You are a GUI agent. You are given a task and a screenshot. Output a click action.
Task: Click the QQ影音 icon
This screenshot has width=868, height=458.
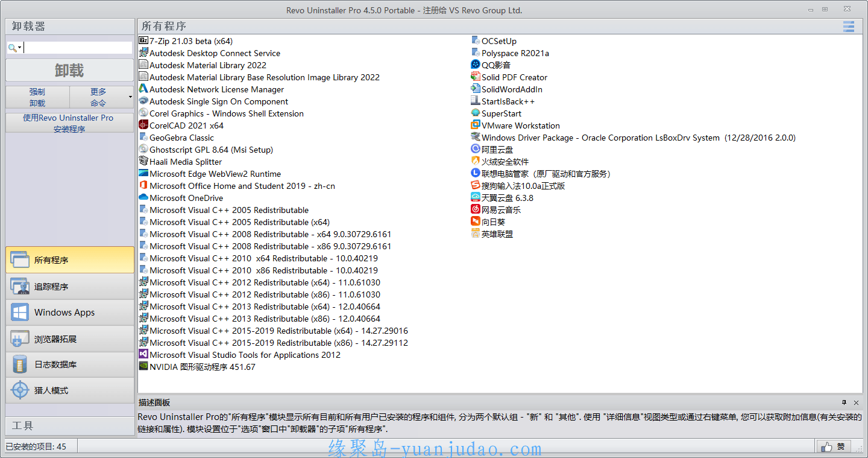(476, 65)
